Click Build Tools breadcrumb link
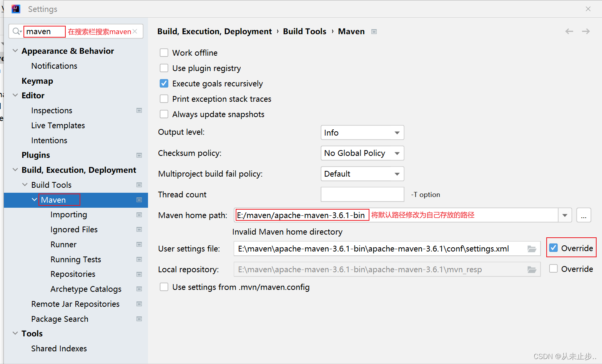 tap(305, 31)
